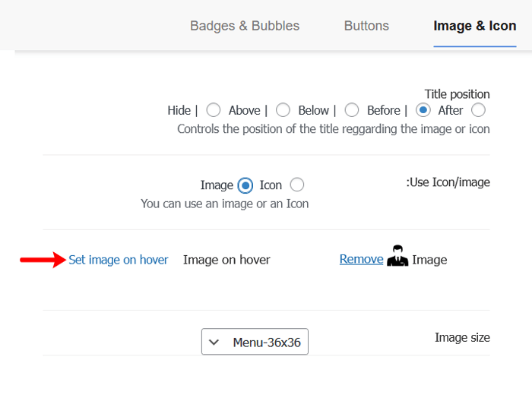532x420 pixels.
Task: Select the radio button between Above and Below
Action: point(283,110)
